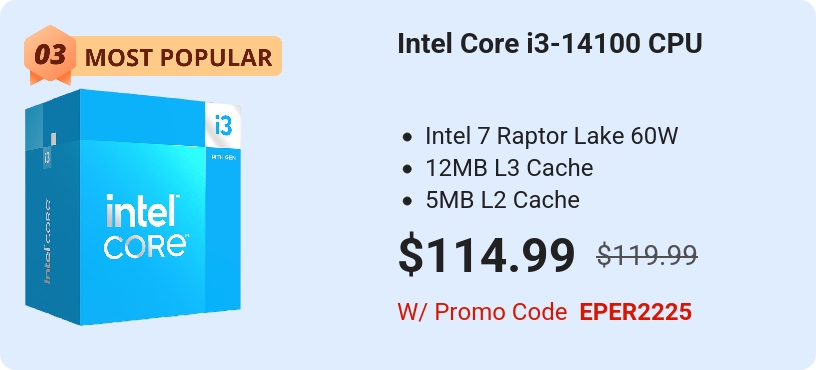Image resolution: width=816 pixels, height=370 pixels.
Task: Click the white i3 badge on box
Action: click(x=223, y=125)
